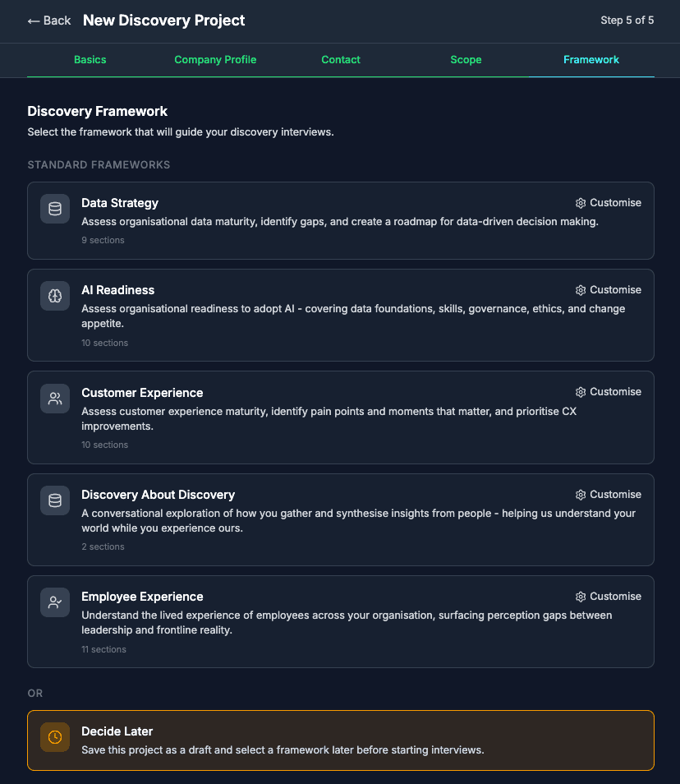Open Customise settings for Data Strategy
680x784 pixels.
[x=609, y=202]
